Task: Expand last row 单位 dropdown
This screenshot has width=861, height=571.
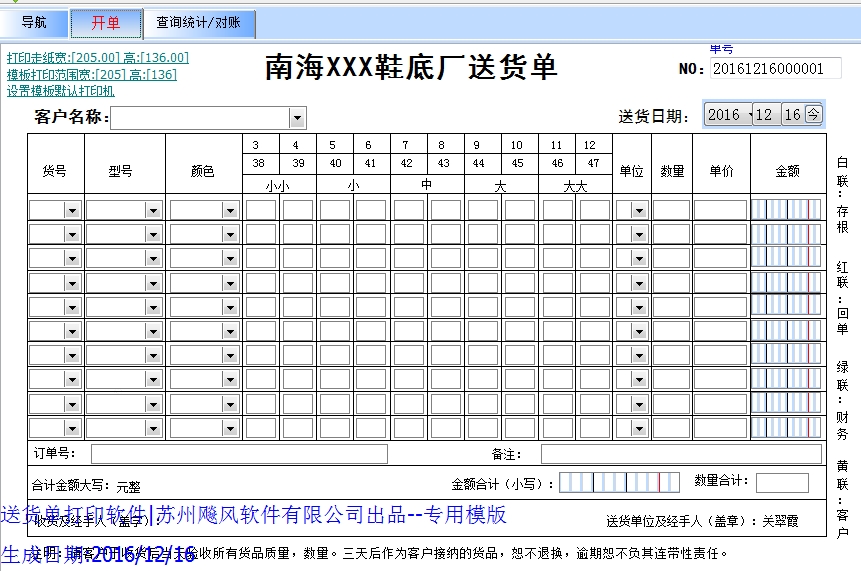Action: [639, 428]
